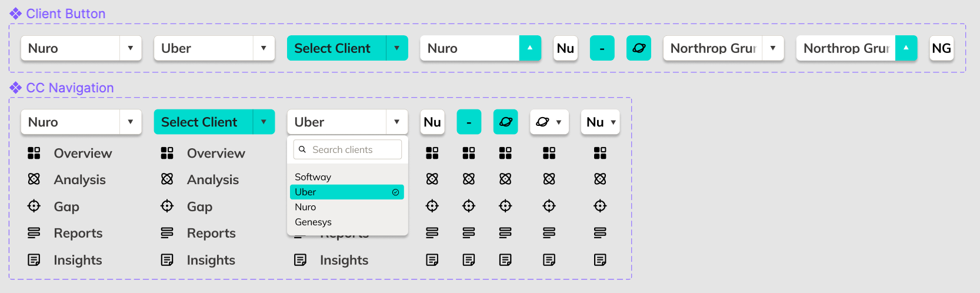Click the Nu button in Client Button row
This screenshot has width=980, height=293.
[x=565, y=48]
